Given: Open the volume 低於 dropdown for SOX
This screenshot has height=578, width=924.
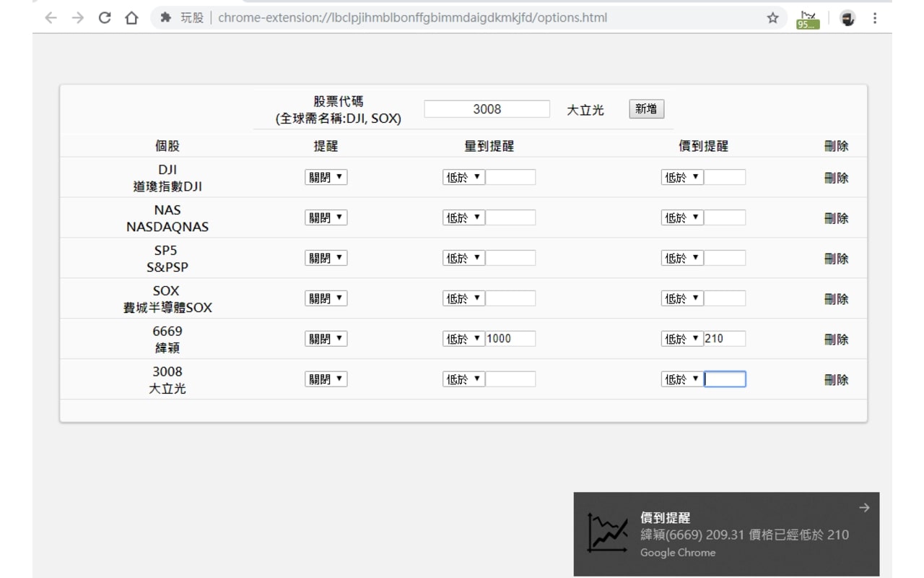Looking at the screenshot, I should coord(463,299).
